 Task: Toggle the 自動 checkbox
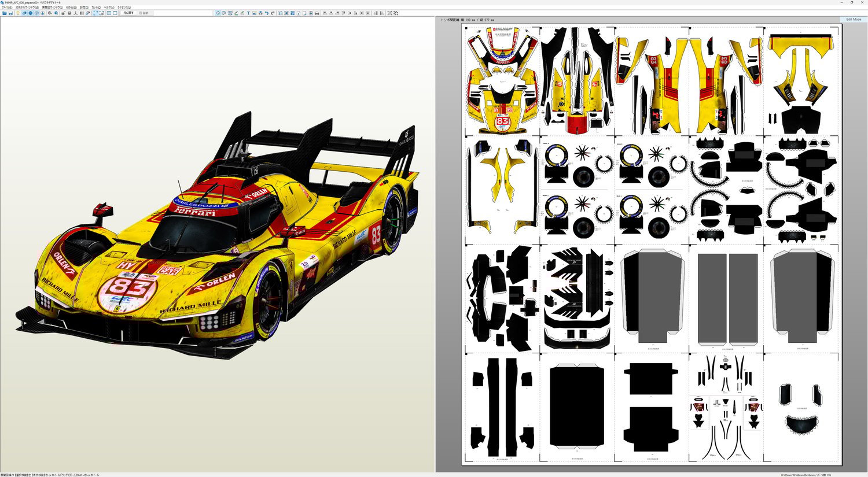pyautogui.click(x=144, y=13)
